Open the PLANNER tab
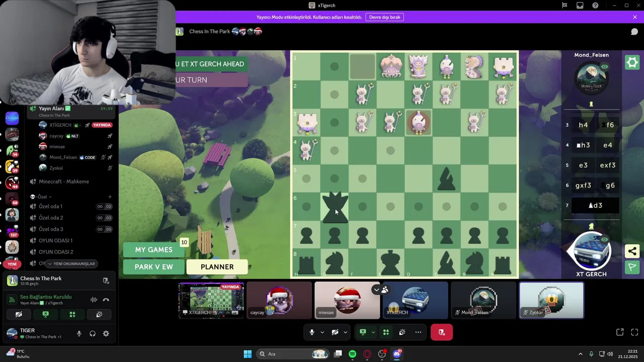This screenshot has height=362, width=644. 217,267
